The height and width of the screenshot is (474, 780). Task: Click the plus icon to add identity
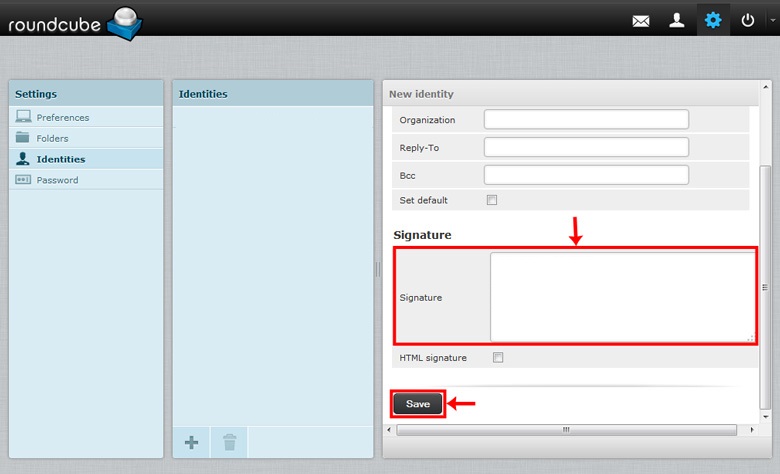point(191,441)
